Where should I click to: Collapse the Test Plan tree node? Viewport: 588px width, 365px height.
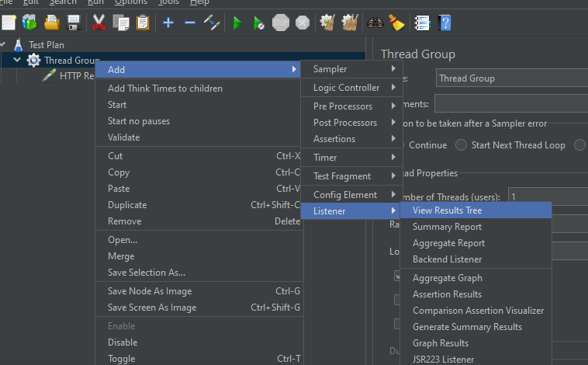pyautogui.click(x=4, y=44)
